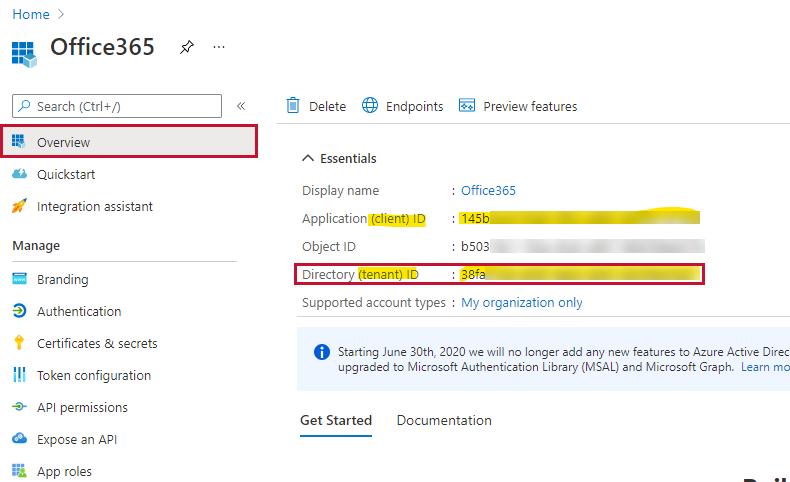The width and height of the screenshot is (790, 482).
Task: Click the Token configuration bars icon
Action: pos(19,375)
